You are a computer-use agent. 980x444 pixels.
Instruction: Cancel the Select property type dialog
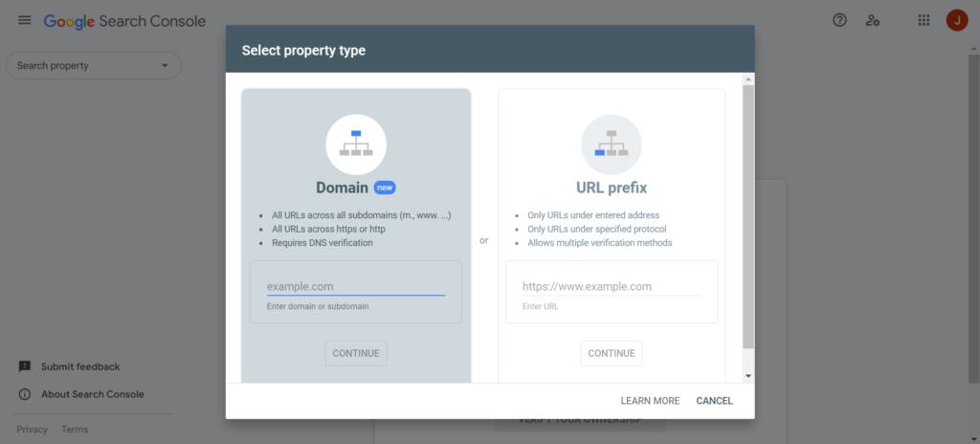[714, 401]
